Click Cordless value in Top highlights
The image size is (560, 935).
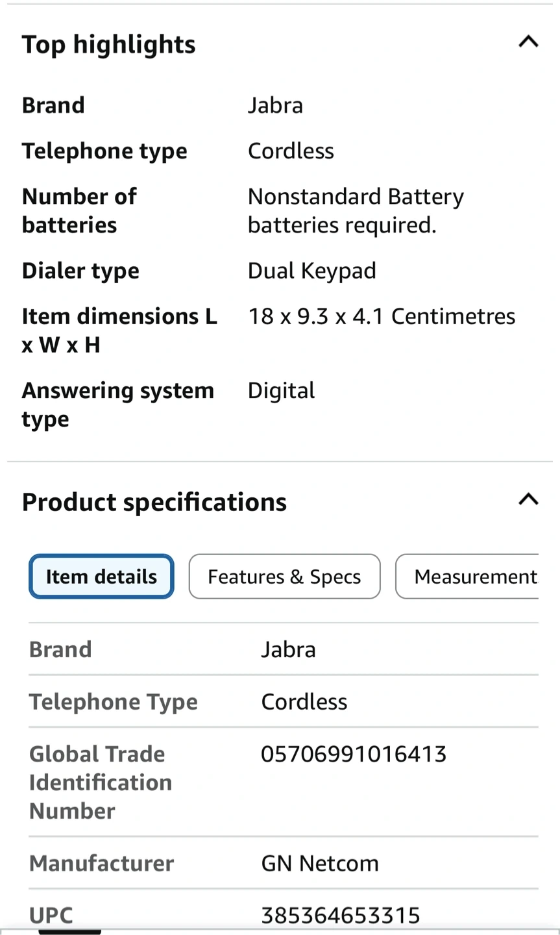pos(291,151)
